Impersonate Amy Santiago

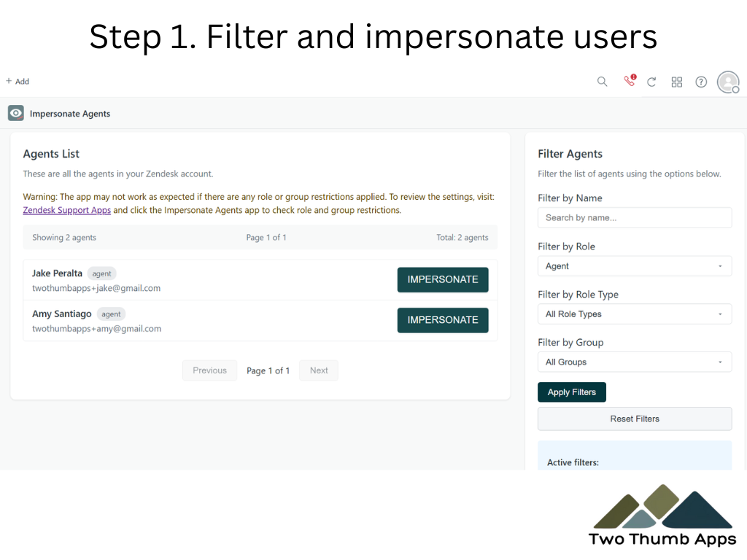443,320
